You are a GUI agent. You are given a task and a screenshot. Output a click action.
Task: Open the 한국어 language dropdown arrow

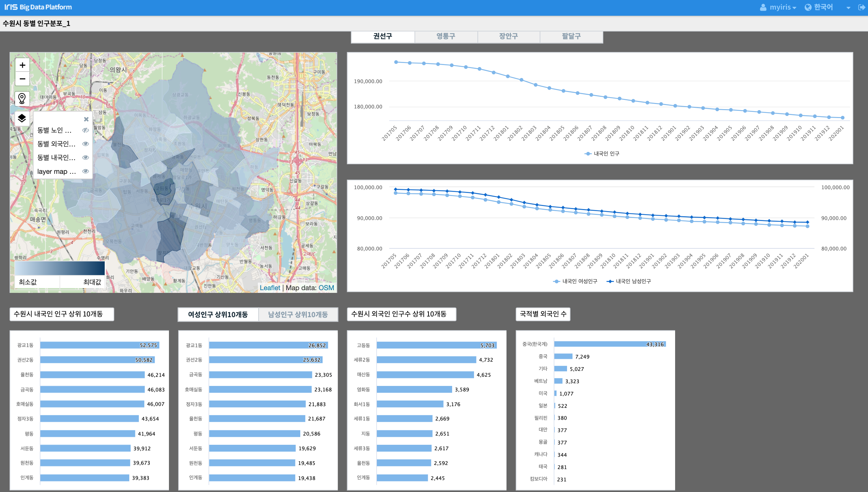[x=848, y=8]
